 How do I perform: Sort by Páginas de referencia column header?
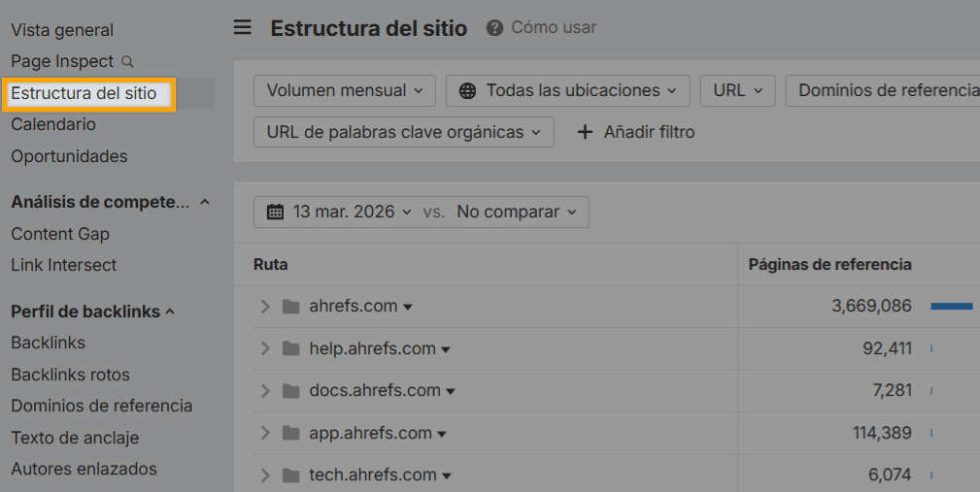830,265
